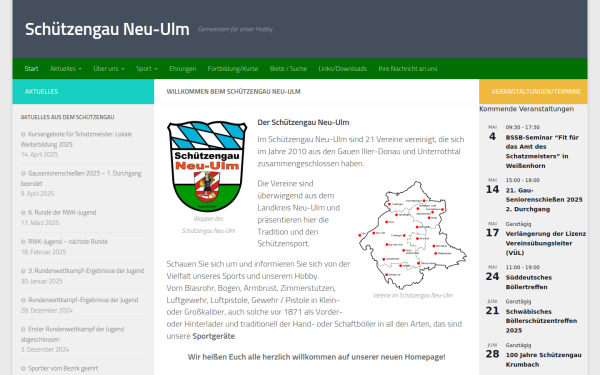Click the Wappen des Schützengau Neu-Ulm caption

coord(209,225)
